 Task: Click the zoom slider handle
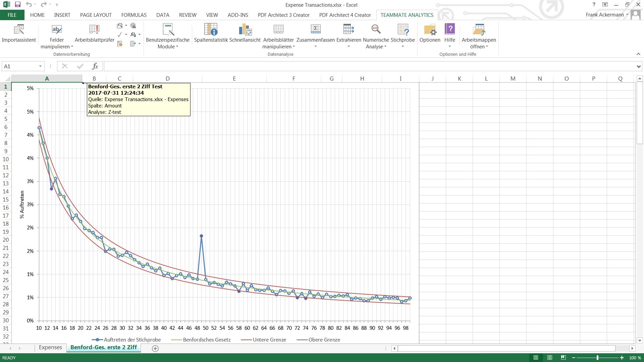point(597,358)
